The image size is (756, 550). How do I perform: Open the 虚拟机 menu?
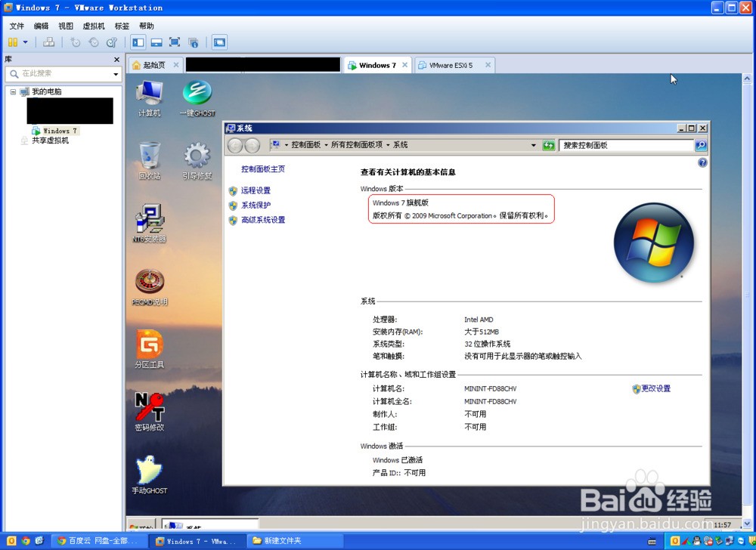click(94, 26)
